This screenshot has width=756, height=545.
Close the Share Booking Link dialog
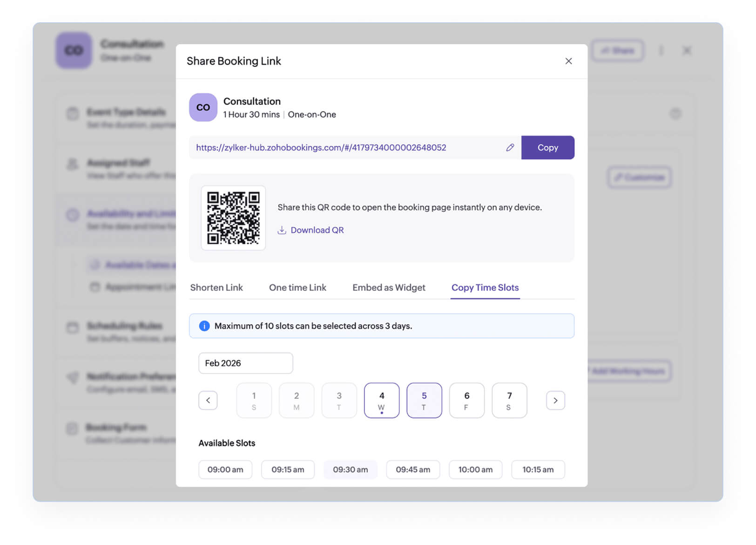tap(568, 61)
